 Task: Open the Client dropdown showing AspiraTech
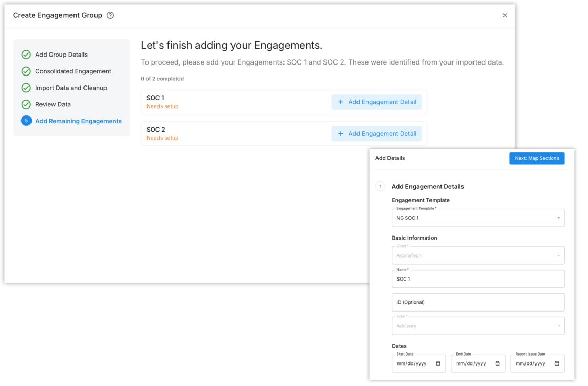(x=478, y=255)
